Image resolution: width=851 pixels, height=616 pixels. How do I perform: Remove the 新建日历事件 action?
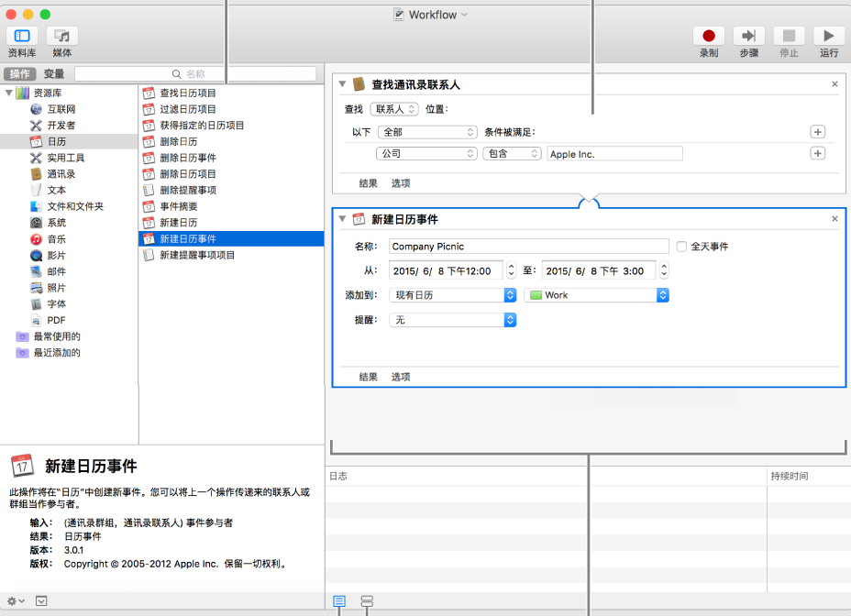coord(834,219)
